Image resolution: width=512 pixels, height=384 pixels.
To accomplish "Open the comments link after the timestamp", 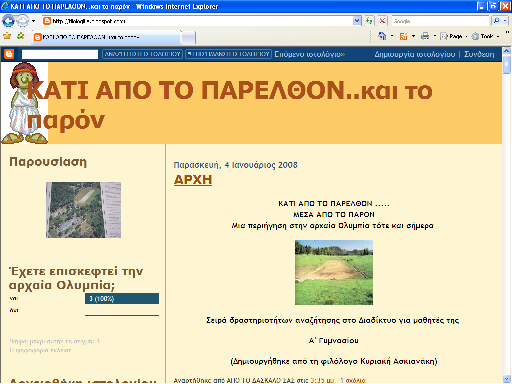I will [353, 380].
